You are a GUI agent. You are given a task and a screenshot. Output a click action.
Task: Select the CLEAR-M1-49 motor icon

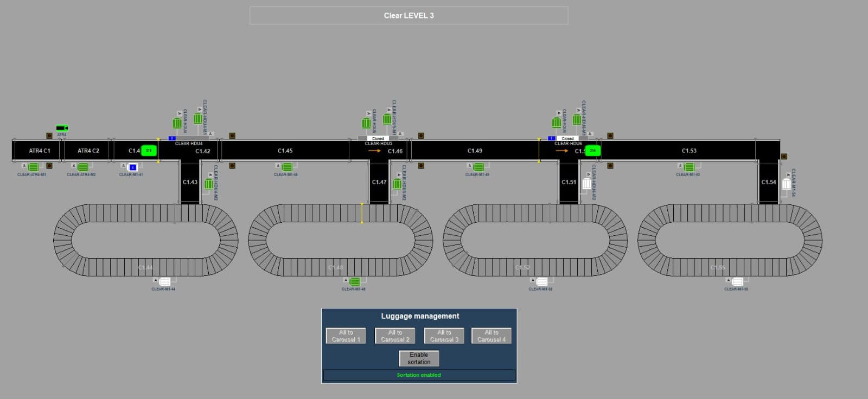click(x=478, y=167)
